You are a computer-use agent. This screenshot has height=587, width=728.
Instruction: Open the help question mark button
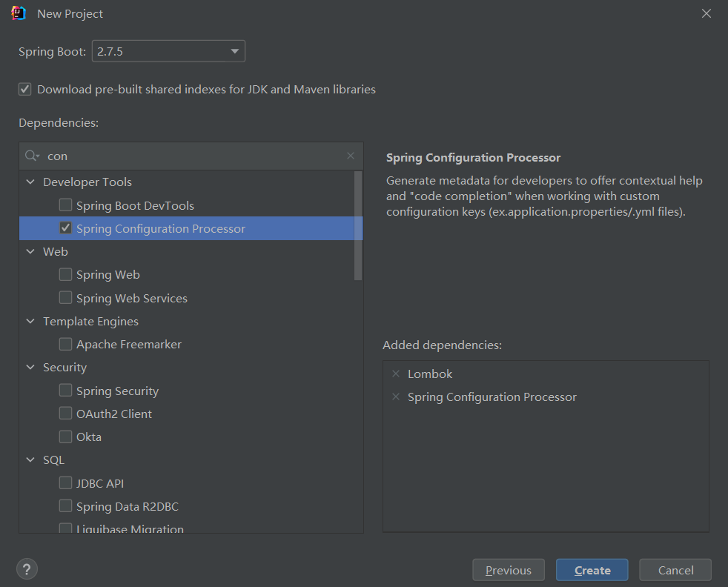(x=27, y=569)
